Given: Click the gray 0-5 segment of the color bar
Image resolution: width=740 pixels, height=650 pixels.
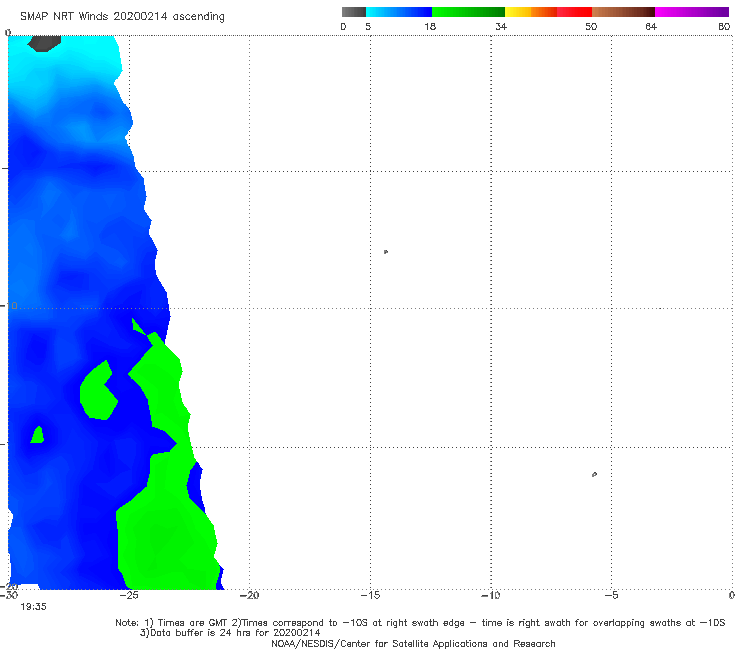Looking at the screenshot, I should [353, 12].
